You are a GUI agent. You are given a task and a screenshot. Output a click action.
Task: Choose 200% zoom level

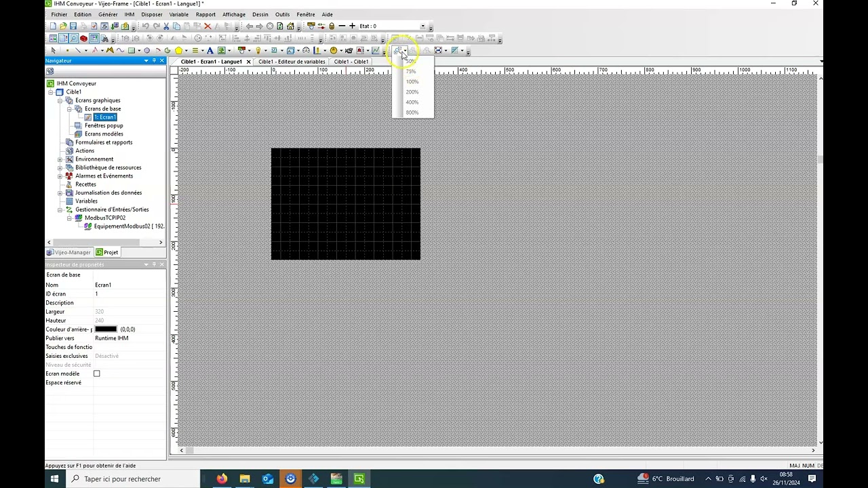412,92
